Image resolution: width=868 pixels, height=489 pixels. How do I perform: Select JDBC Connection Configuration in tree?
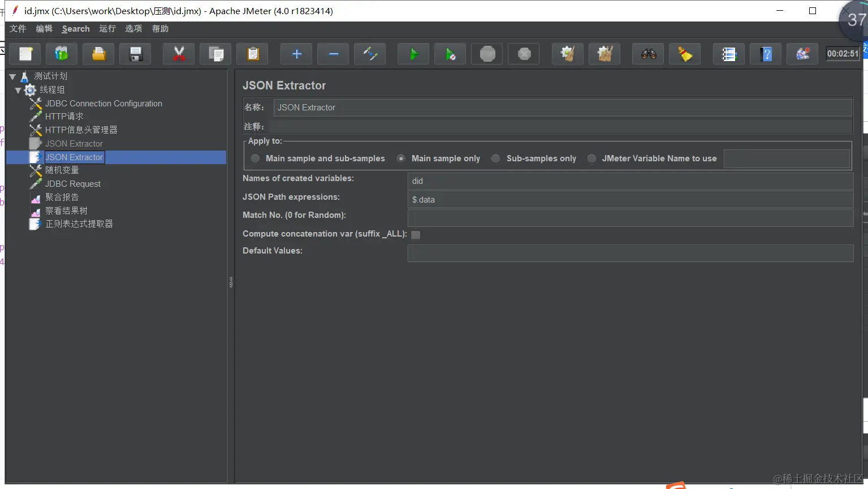click(x=103, y=104)
